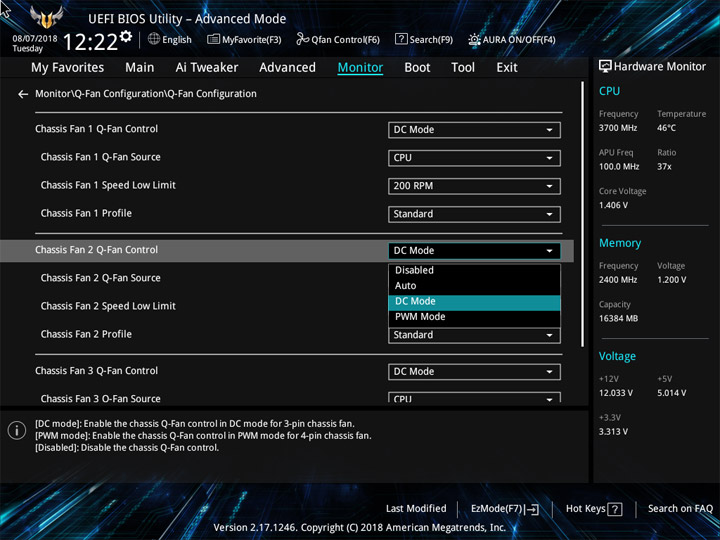Click the AURA ON/OFF light icon
This screenshot has height=540, width=720.
tap(474, 39)
